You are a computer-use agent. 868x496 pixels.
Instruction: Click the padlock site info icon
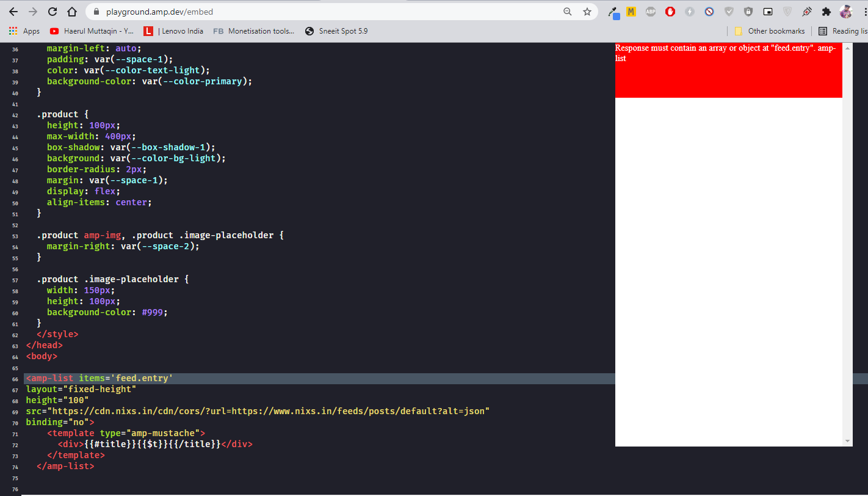(x=96, y=12)
